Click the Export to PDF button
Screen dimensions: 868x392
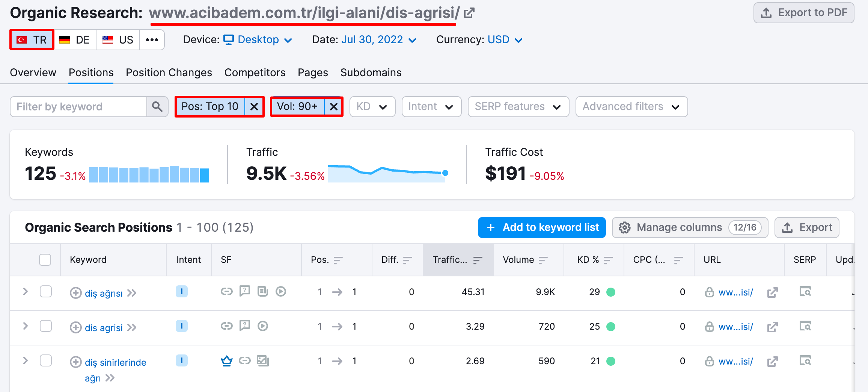click(x=804, y=13)
